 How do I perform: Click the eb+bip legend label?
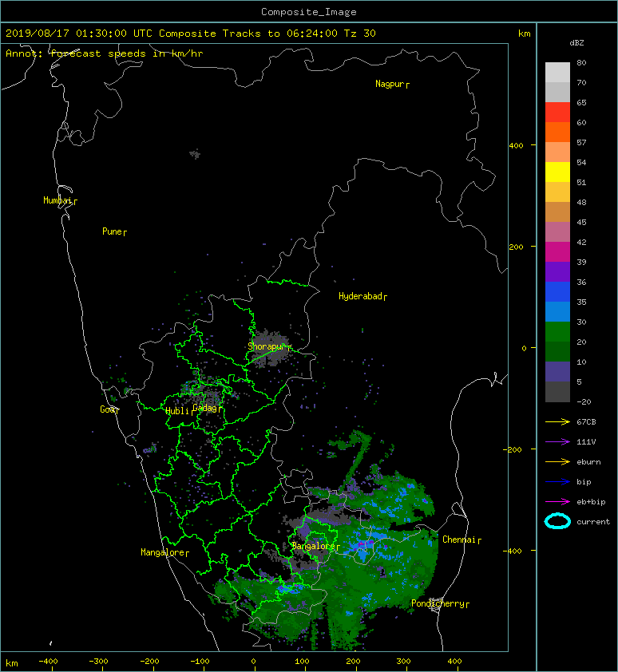coord(591,502)
